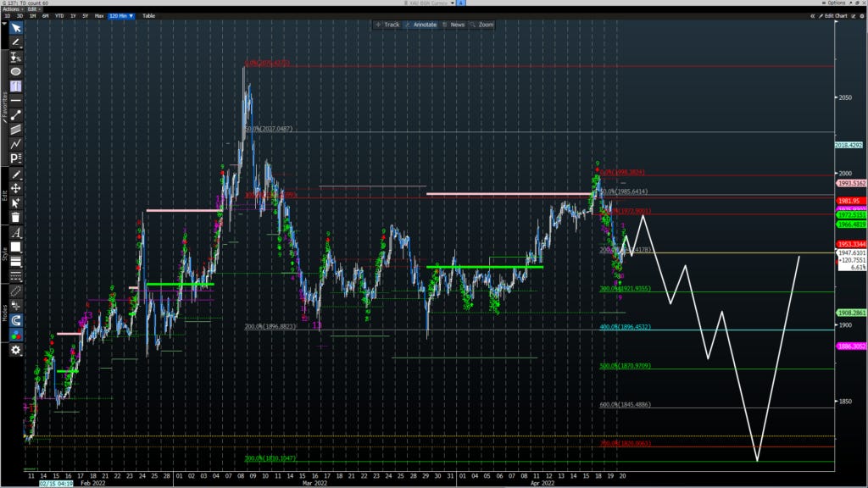Click the magenta 1886.3052 price label
This screenshot has width=868, height=488.
click(851, 347)
